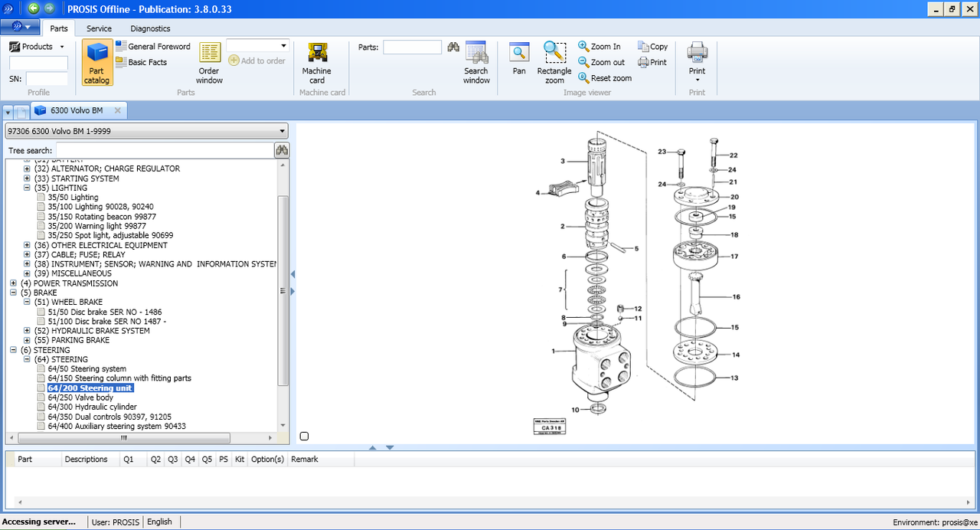Click the Back navigation arrow
The height and width of the screenshot is (530, 980).
(34, 8)
